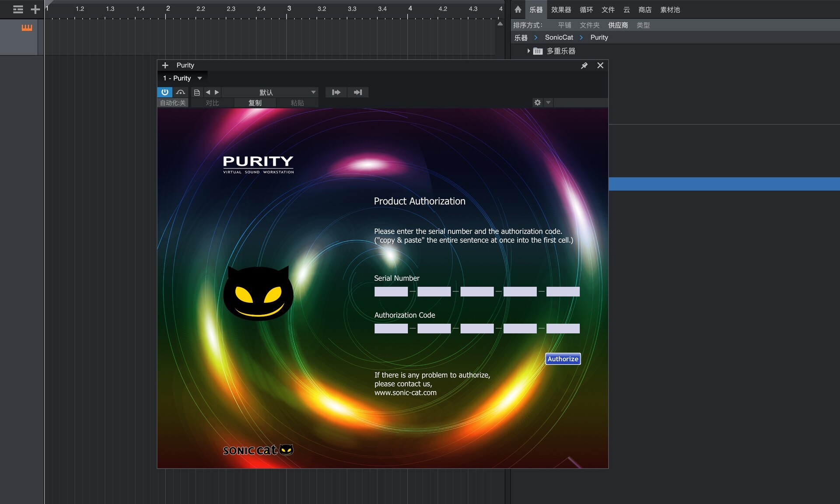
Task: Click the last Authorization Code cell
Action: (563, 329)
